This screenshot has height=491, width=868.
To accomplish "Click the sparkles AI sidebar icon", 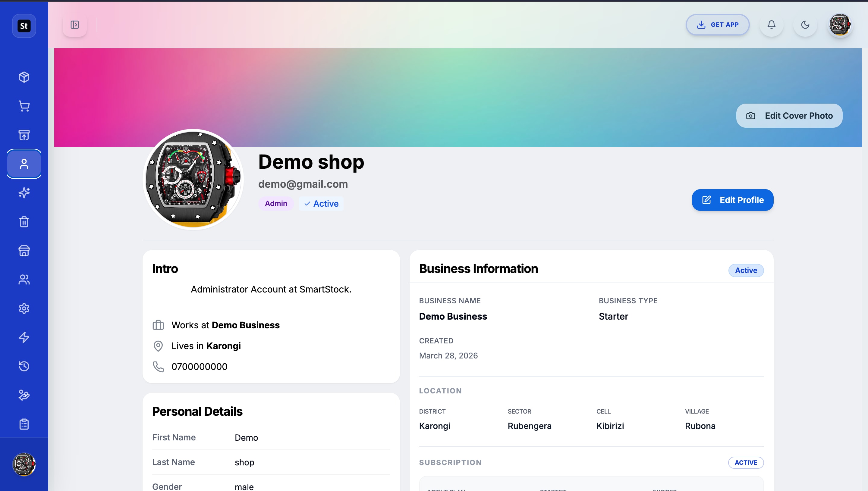I will coord(24,192).
